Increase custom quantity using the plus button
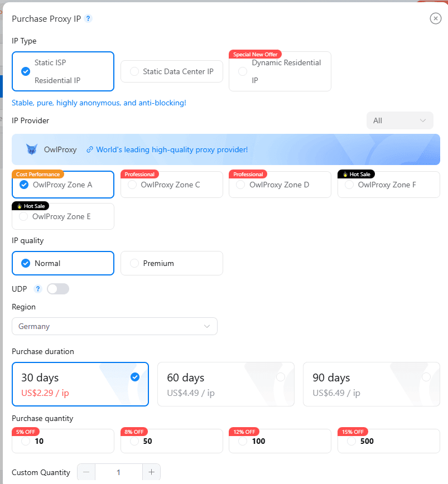Screen dimensions: 448x484 (x=151, y=472)
